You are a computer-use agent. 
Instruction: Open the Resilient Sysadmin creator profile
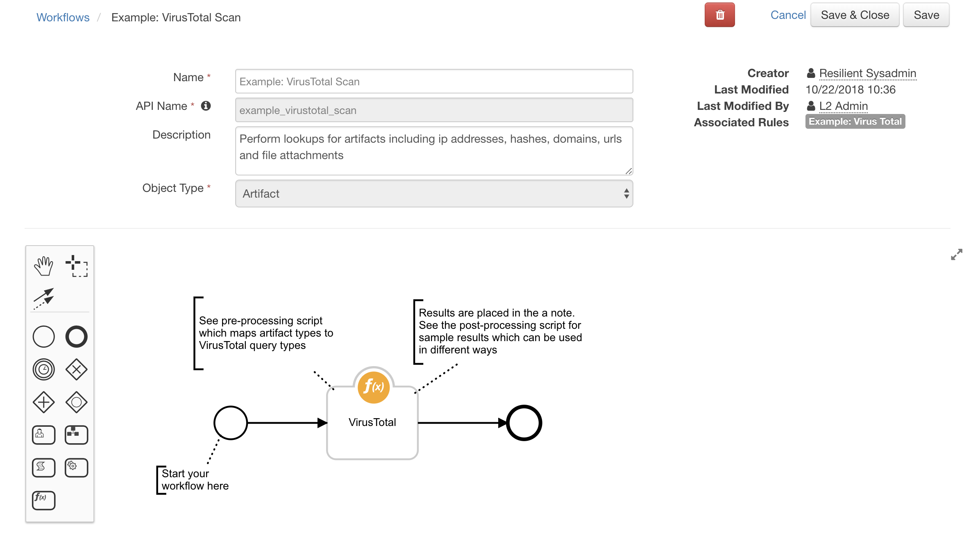pyautogui.click(x=867, y=73)
